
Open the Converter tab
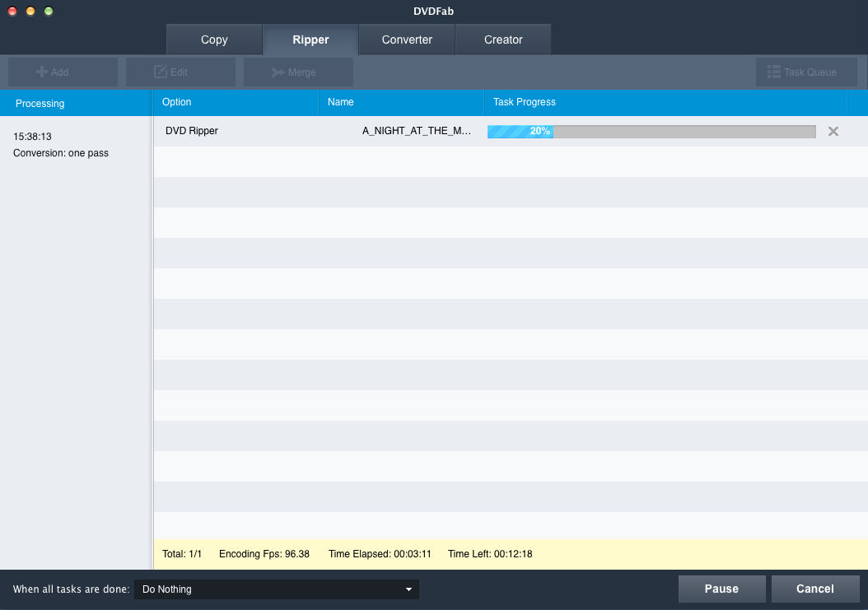407,40
